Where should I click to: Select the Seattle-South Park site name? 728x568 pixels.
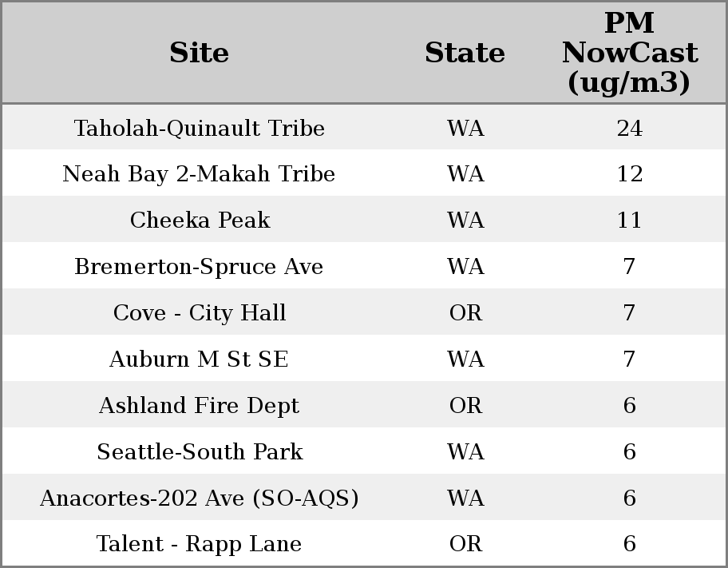click(199, 451)
